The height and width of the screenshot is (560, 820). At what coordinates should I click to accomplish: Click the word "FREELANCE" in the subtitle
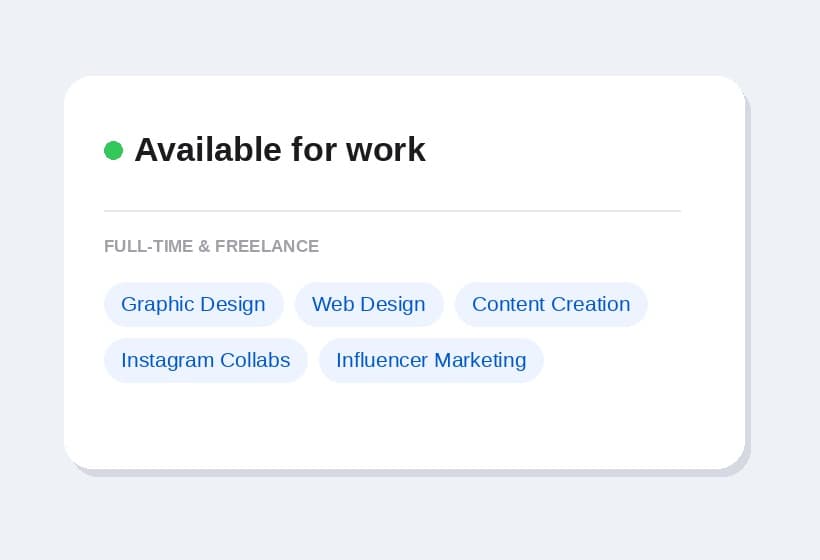point(267,246)
